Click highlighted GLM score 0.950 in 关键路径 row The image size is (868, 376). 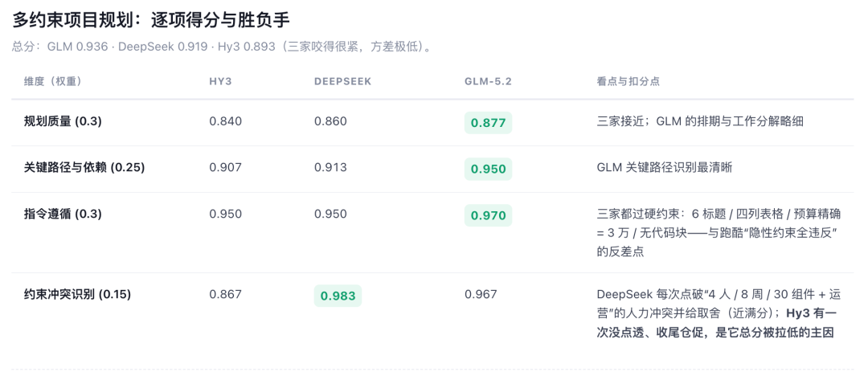(x=489, y=169)
